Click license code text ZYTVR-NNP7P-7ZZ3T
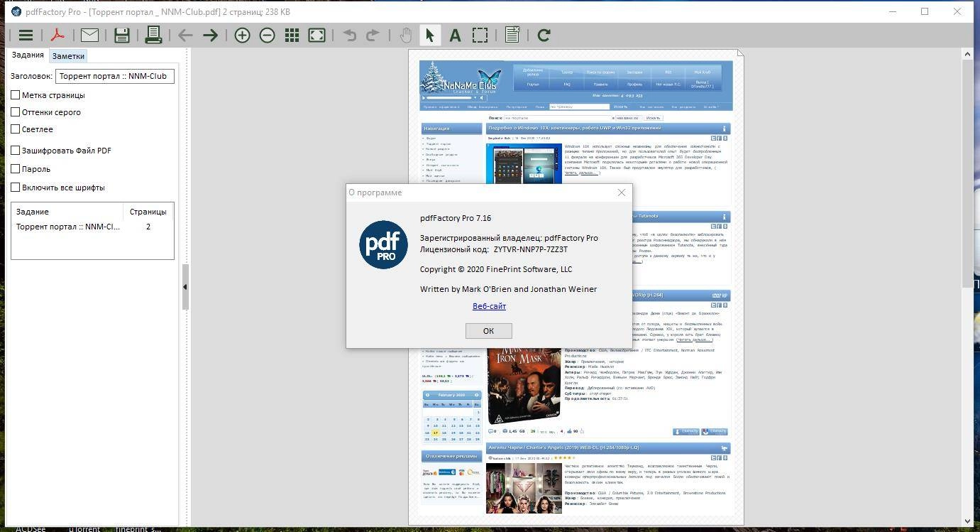This screenshot has height=532, width=980. pyautogui.click(x=530, y=249)
